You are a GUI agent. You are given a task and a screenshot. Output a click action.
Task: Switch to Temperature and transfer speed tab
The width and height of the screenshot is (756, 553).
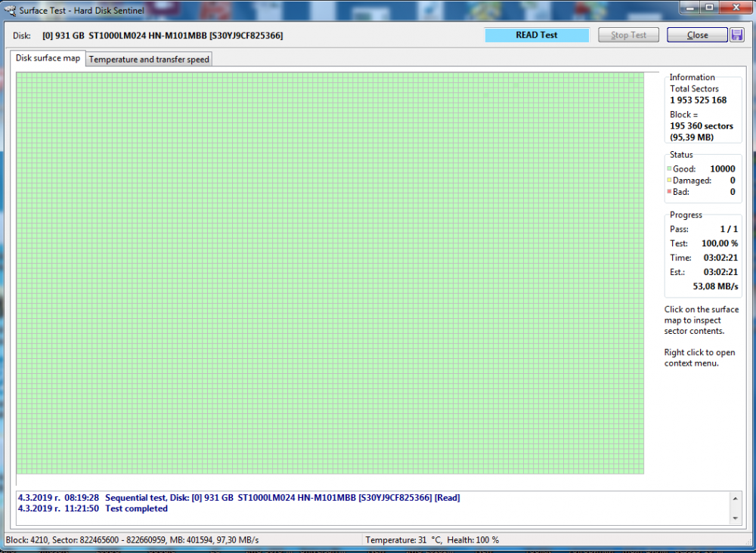tap(149, 59)
